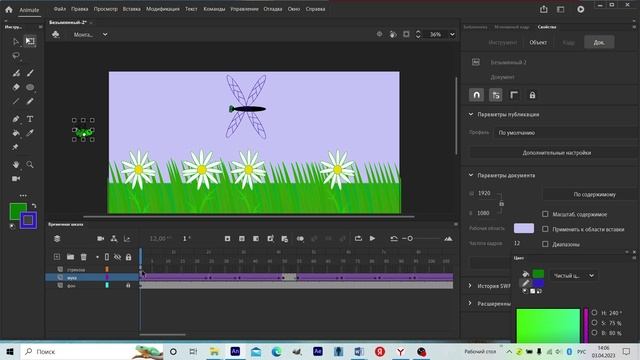This screenshot has height=360, width=640.
Task: Select the Fluid Brush tool
Action: click(16, 73)
